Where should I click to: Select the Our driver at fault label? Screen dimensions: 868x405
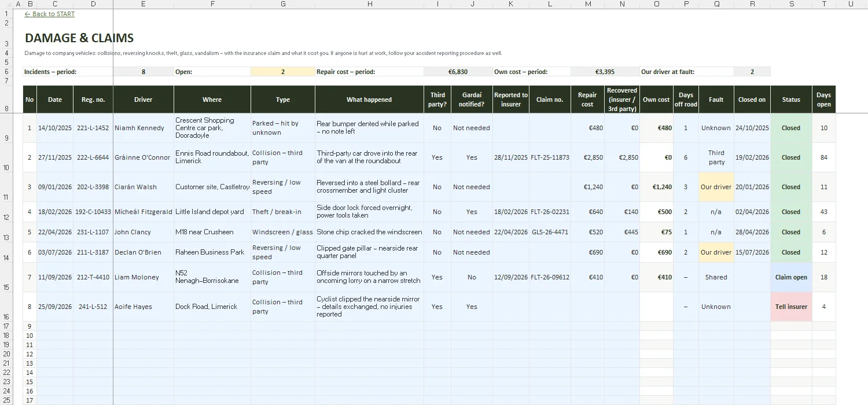pyautogui.click(x=686, y=72)
